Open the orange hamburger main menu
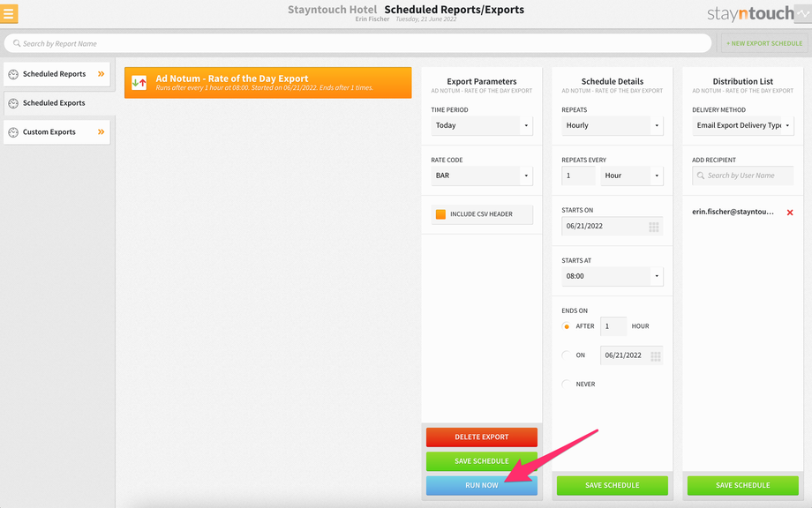812x508 pixels. click(x=8, y=14)
